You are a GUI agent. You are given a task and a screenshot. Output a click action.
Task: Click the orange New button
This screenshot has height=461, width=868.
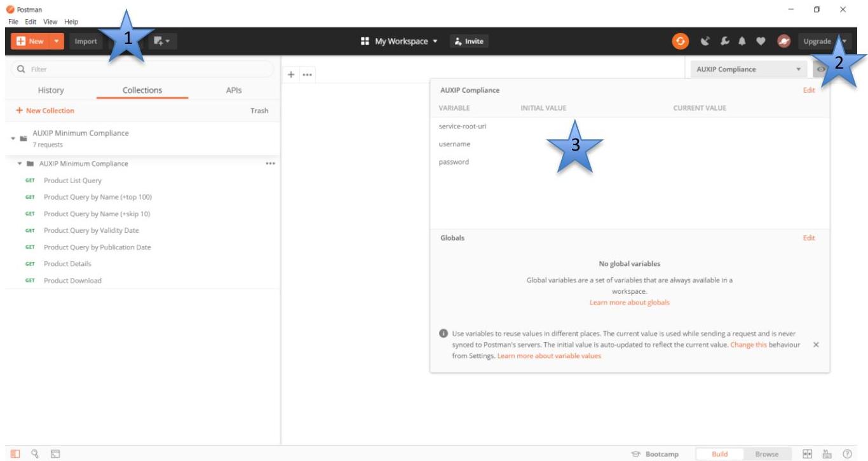point(29,41)
